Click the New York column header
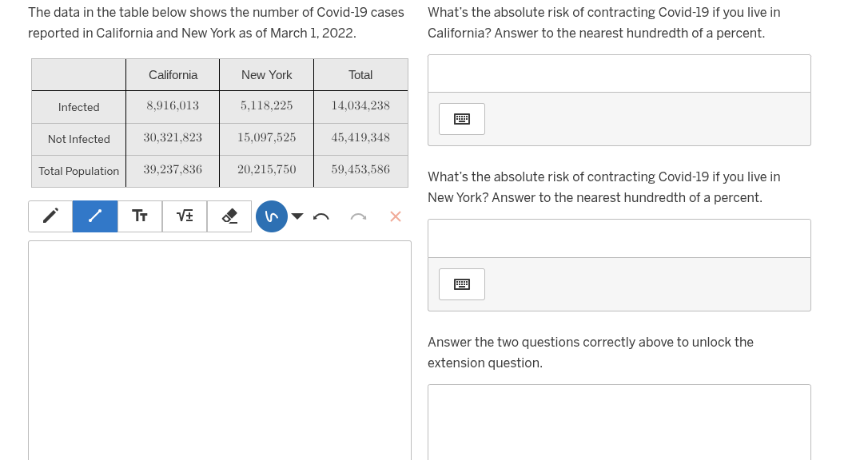The height and width of the screenshot is (460, 868). (x=266, y=74)
